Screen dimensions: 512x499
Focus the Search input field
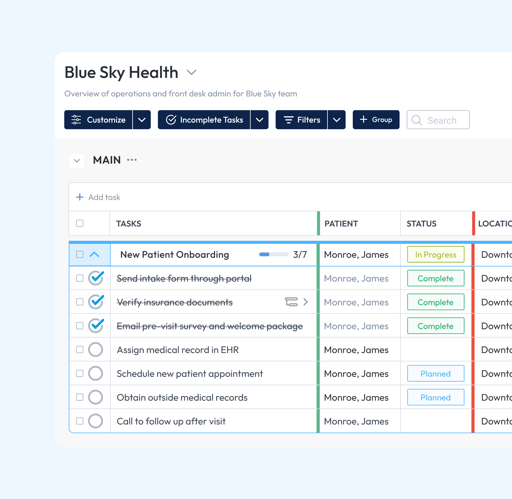tap(438, 120)
